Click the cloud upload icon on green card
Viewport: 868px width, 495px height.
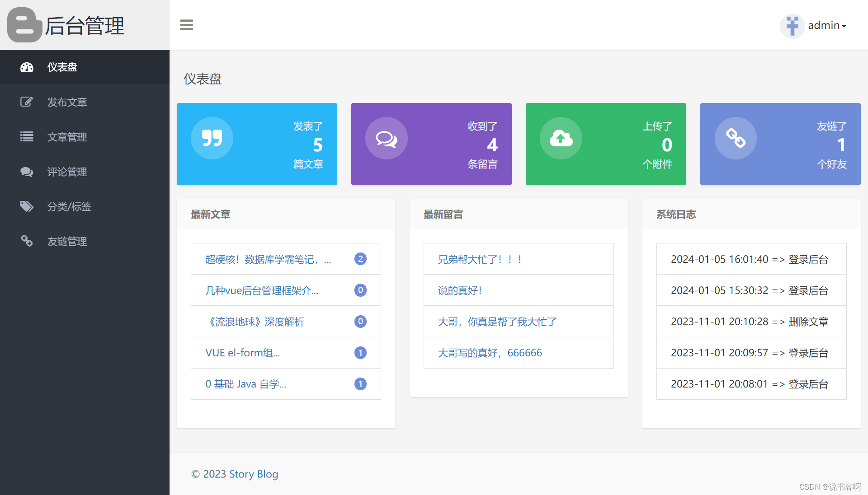[561, 138]
